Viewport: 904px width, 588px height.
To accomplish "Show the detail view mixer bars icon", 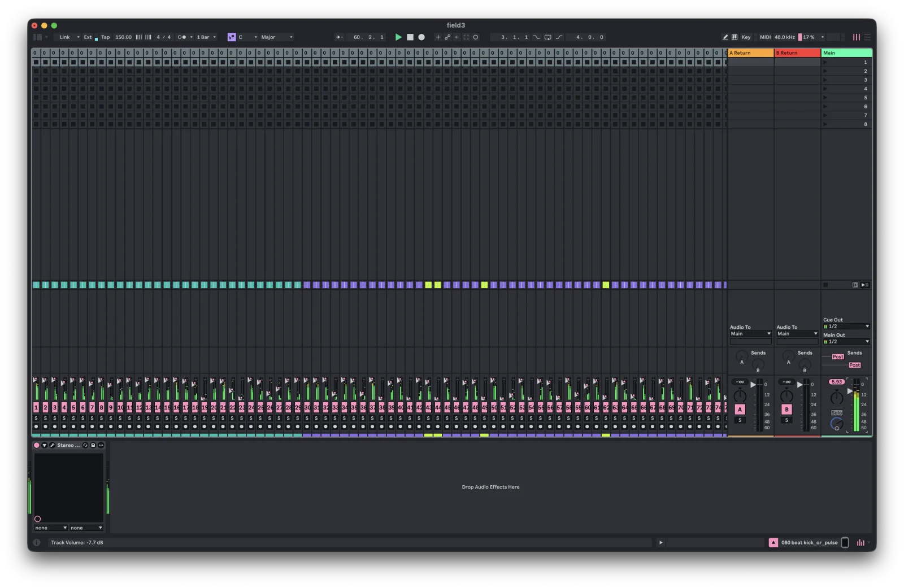I will pyautogui.click(x=860, y=543).
